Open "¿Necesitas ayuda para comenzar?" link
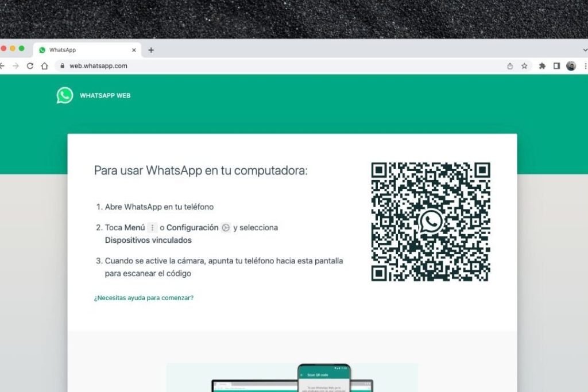 144,298
